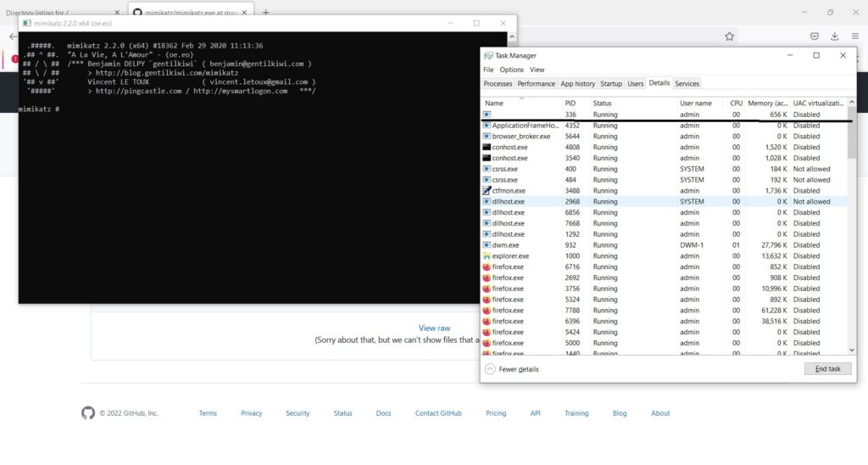Open the About footer link
The image size is (868, 465).
point(659,413)
